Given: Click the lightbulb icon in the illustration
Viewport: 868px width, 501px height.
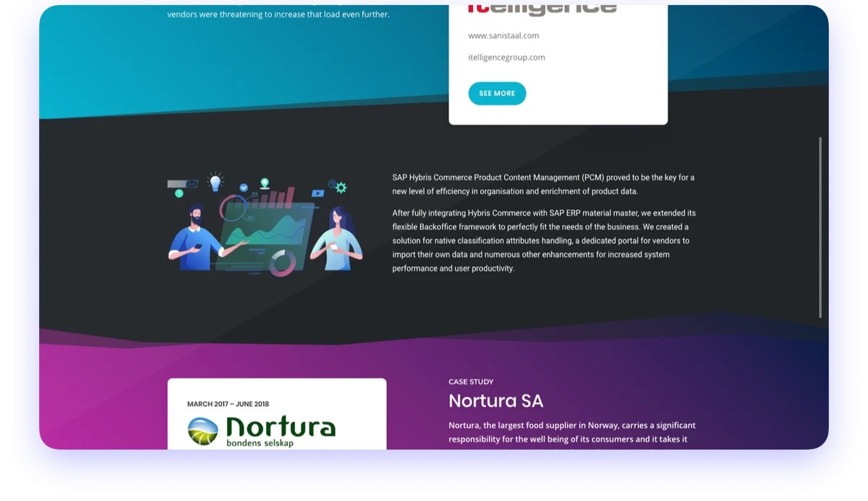Looking at the screenshot, I should click(215, 182).
